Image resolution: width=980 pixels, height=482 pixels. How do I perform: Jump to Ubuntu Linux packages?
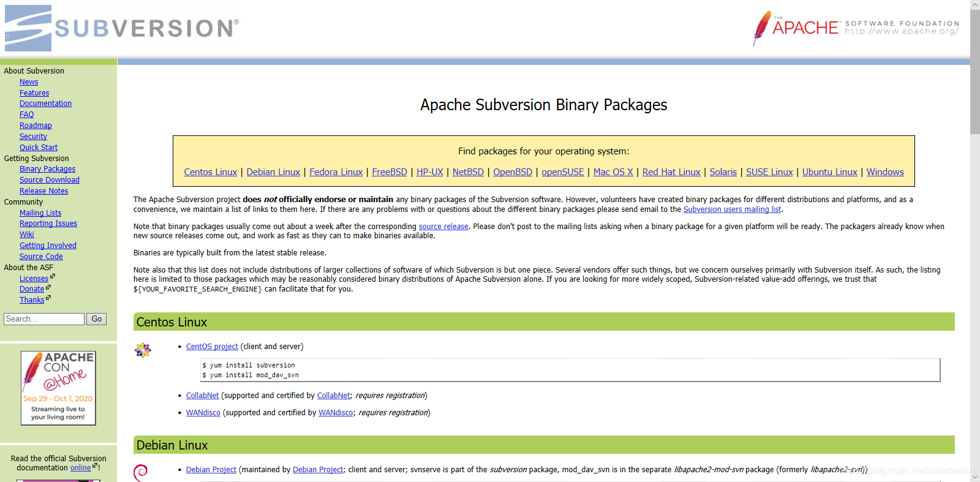(830, 172)
